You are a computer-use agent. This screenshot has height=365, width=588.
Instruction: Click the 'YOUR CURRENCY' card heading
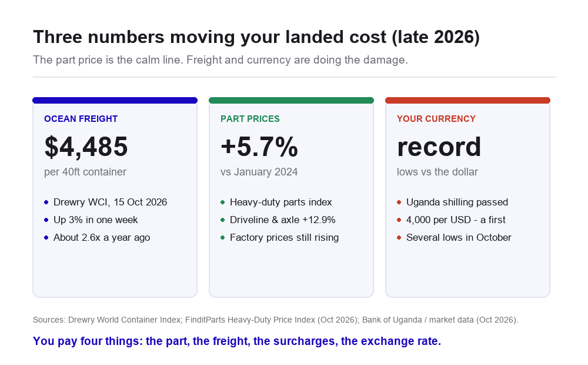(436, 119)
